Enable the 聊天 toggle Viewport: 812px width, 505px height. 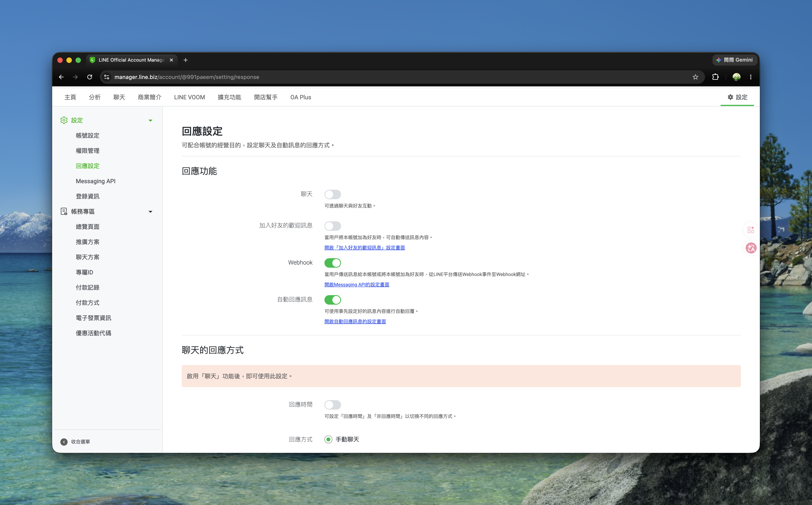[333, 194]
